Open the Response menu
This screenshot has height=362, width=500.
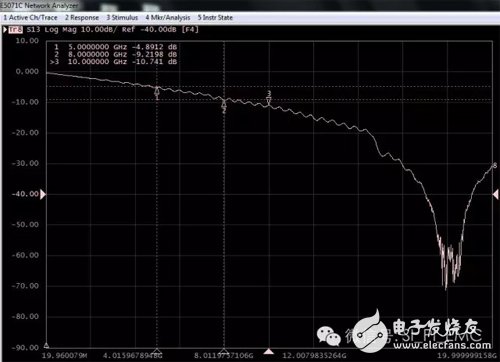pyautogui.click(x=82, y=18)
